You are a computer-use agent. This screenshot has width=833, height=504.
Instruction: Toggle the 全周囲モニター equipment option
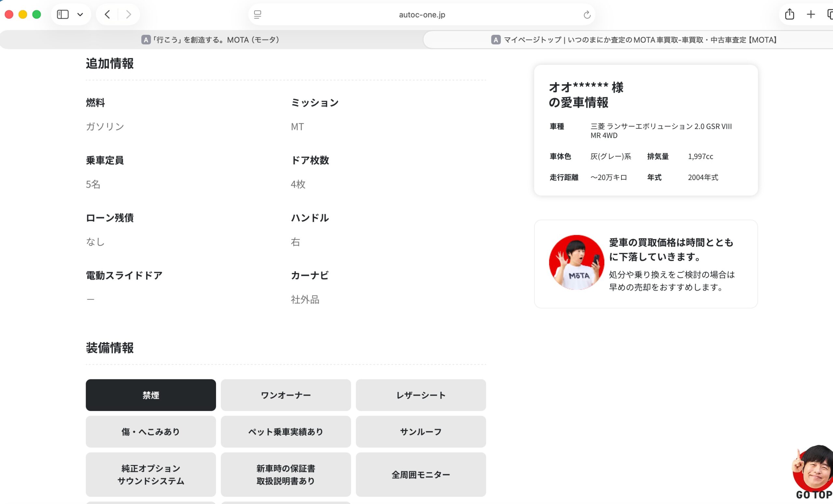tap(421, 475)
